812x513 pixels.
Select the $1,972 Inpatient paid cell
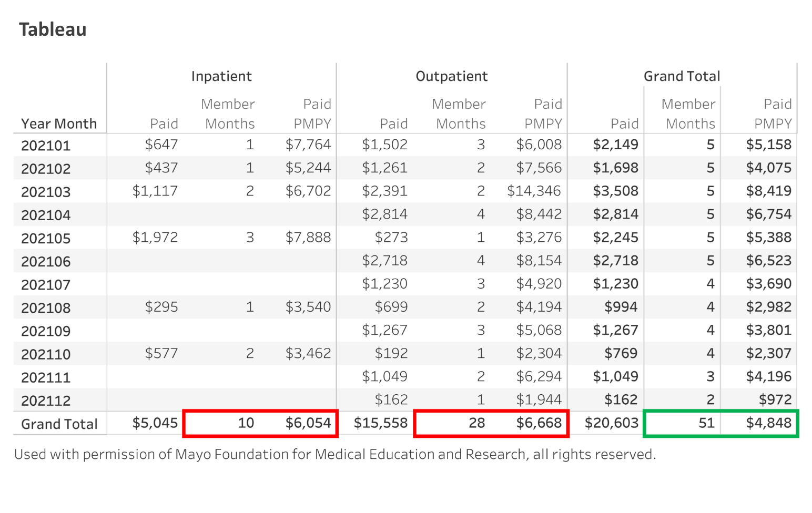pyautogui.click(x=155, y=237)
